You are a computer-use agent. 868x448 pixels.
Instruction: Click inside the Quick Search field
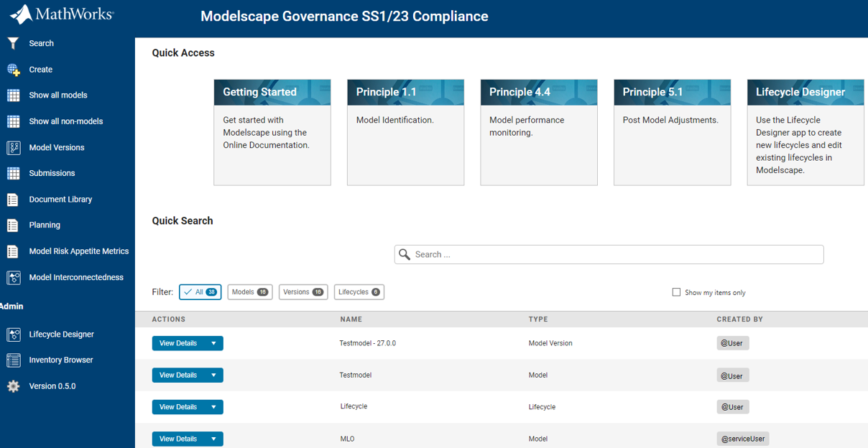point(608,254)
